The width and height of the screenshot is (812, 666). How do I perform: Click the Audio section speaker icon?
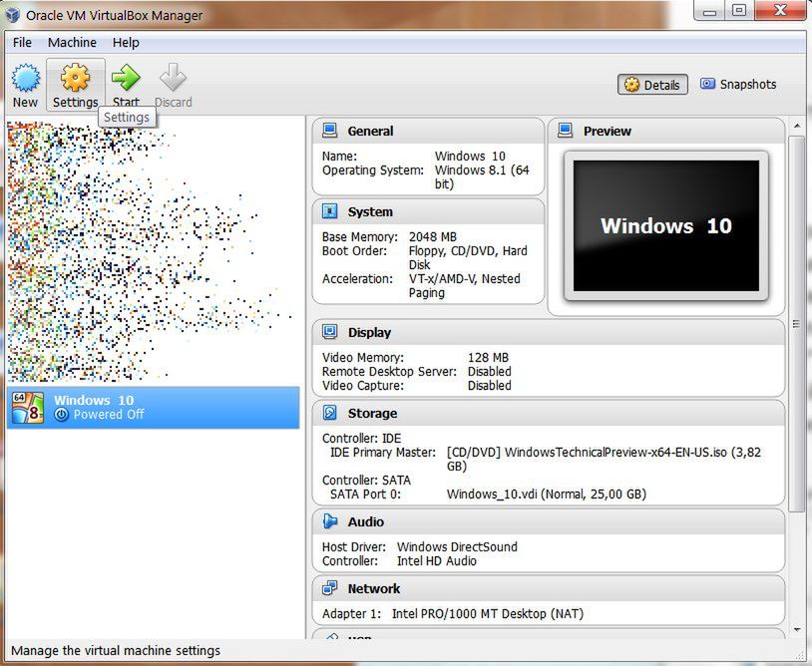pos(330,521)
